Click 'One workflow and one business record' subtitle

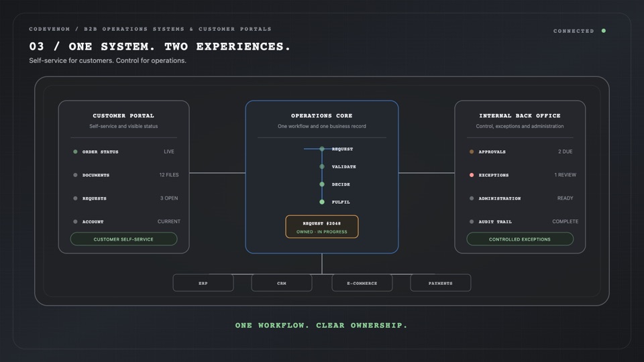[322, 127]
